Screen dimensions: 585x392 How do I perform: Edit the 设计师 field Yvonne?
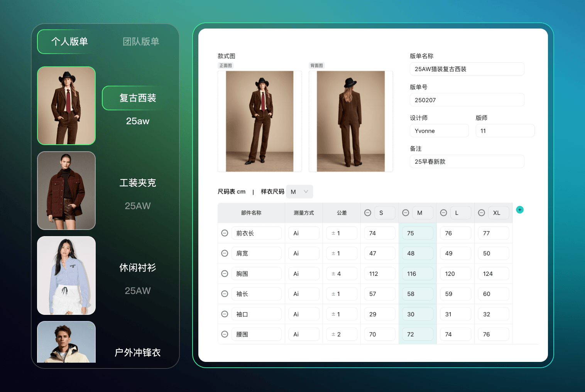pos(439,131)
